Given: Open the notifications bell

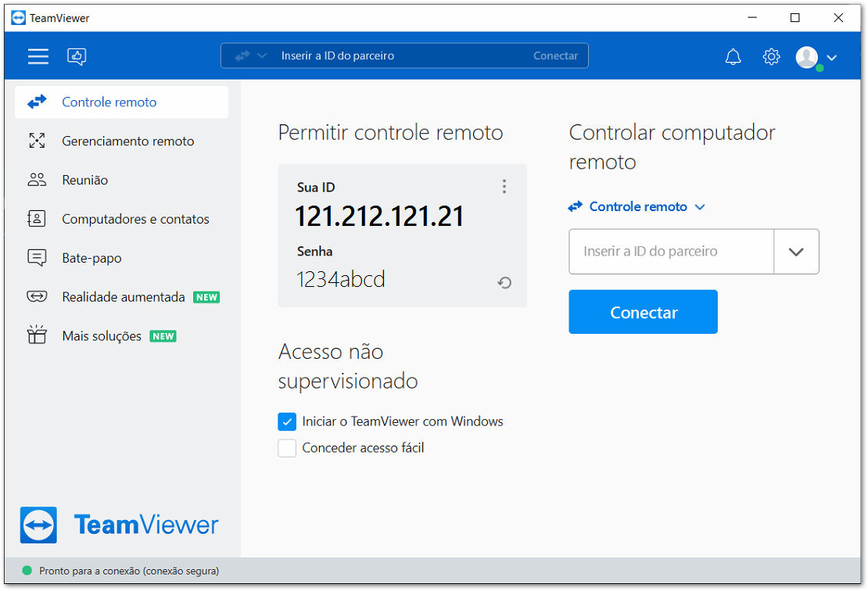Looking at the screenshot, I should tap(733, 56).
